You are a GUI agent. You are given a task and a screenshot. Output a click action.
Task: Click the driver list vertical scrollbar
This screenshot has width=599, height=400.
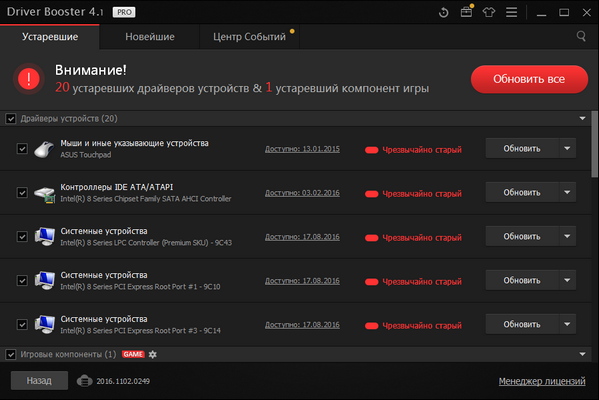click(595, 144)
